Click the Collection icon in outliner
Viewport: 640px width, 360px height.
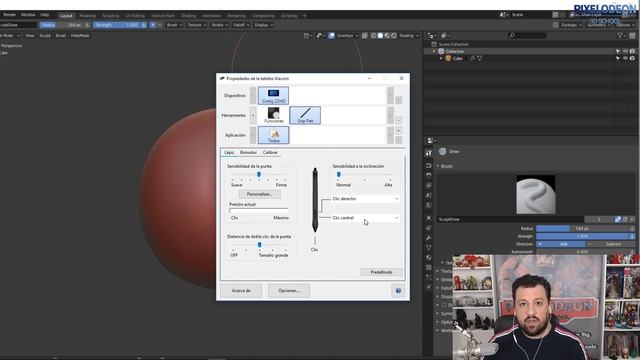(441, 51)
